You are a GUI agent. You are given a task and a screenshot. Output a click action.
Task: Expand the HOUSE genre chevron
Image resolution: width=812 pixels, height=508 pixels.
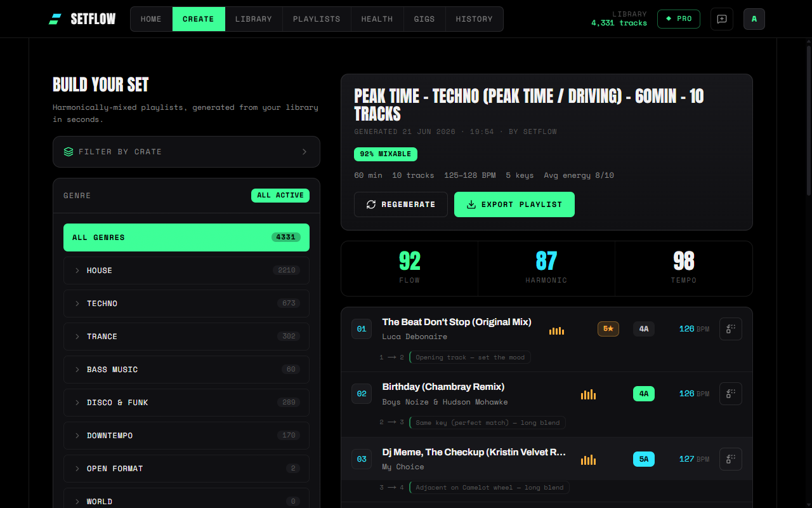77,271
